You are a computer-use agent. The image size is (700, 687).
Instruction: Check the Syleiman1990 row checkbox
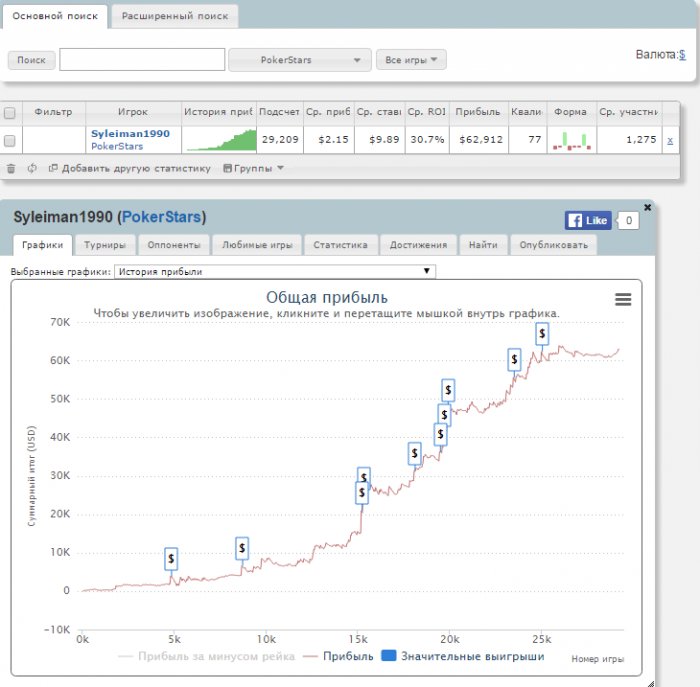(x=10, y=140)
